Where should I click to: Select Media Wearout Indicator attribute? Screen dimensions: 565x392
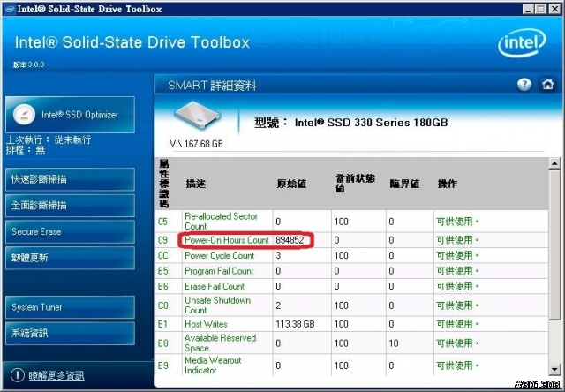pos(213,366)
